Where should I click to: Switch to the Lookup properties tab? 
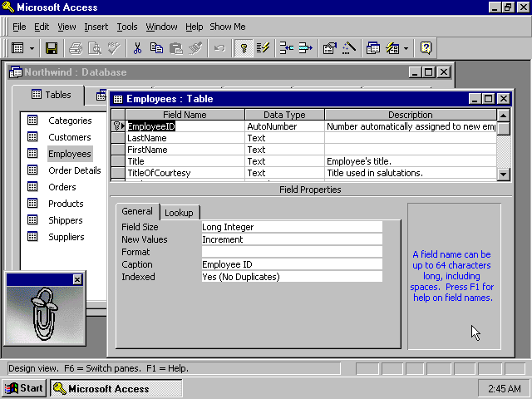click(x=180, y=213)
